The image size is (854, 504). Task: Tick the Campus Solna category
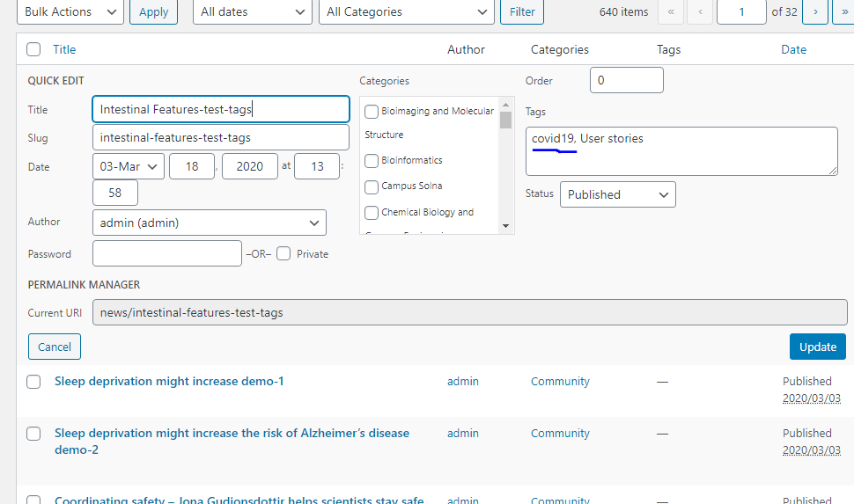click(372, 186)
